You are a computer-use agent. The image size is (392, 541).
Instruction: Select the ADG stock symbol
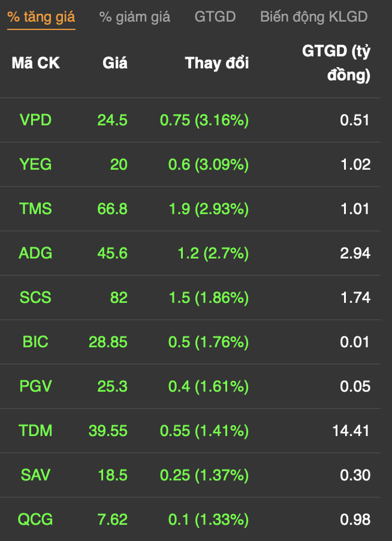[x=36, y=253]
